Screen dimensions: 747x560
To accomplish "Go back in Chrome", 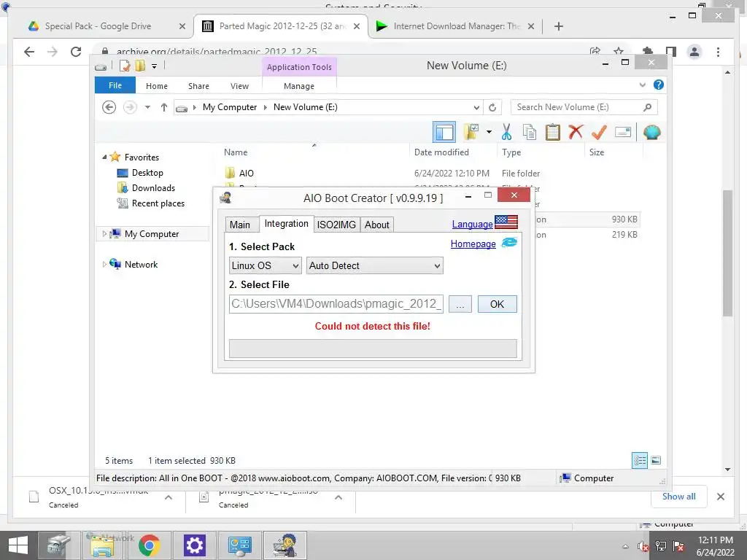I will [29, 52].
